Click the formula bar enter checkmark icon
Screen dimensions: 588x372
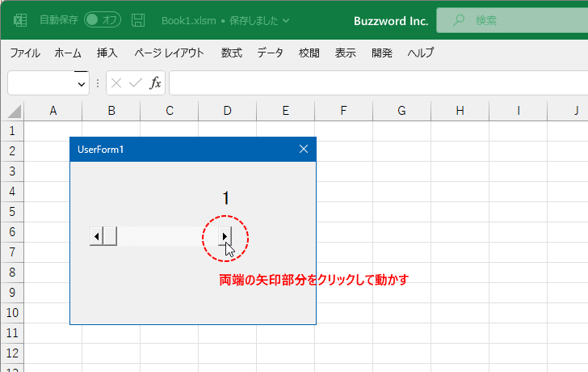click(x=136, y=83)
